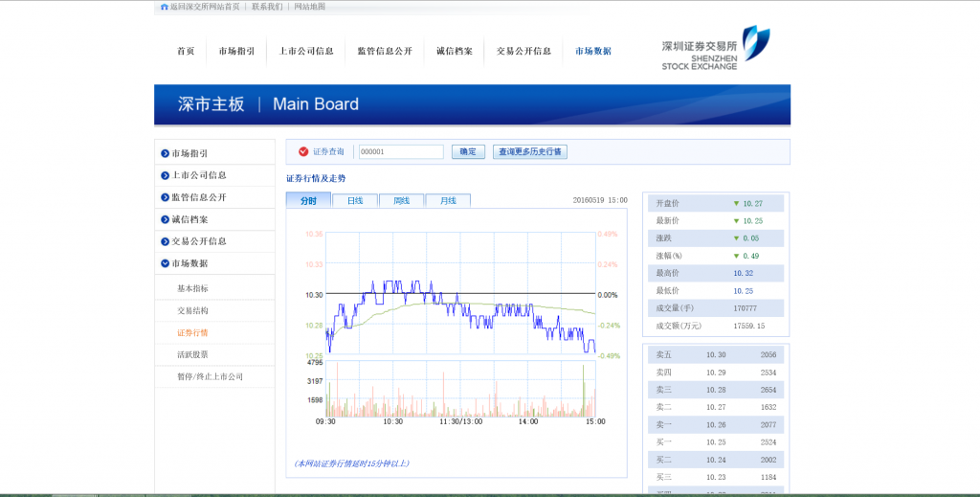Click the delay notice 本网站证券行情延时15分钟以上

(x=352, y=463)
